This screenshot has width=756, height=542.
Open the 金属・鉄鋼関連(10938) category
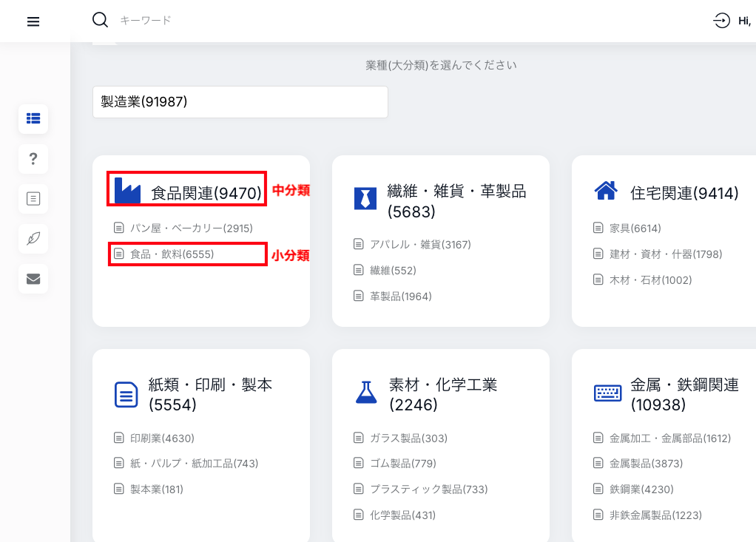[x=684, y=394]
